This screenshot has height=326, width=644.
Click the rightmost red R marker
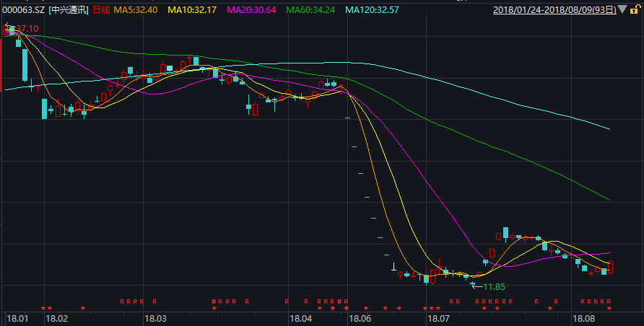609,301
